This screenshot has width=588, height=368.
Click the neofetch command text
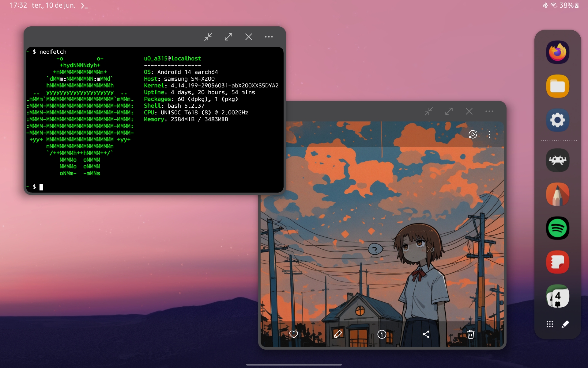pyautogui.click(x=53, y=52)
